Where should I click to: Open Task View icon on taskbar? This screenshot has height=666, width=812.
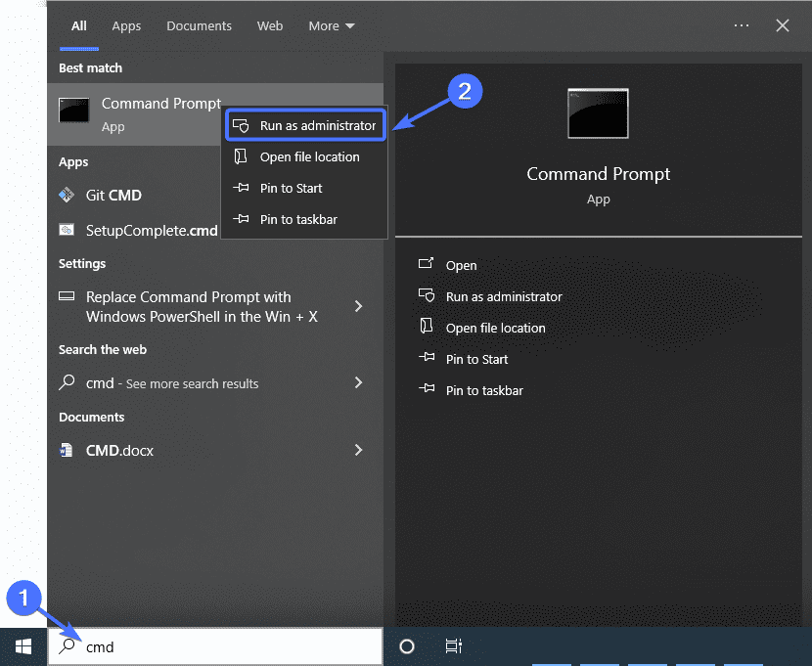pyautogui.click(x=454, y=646)
